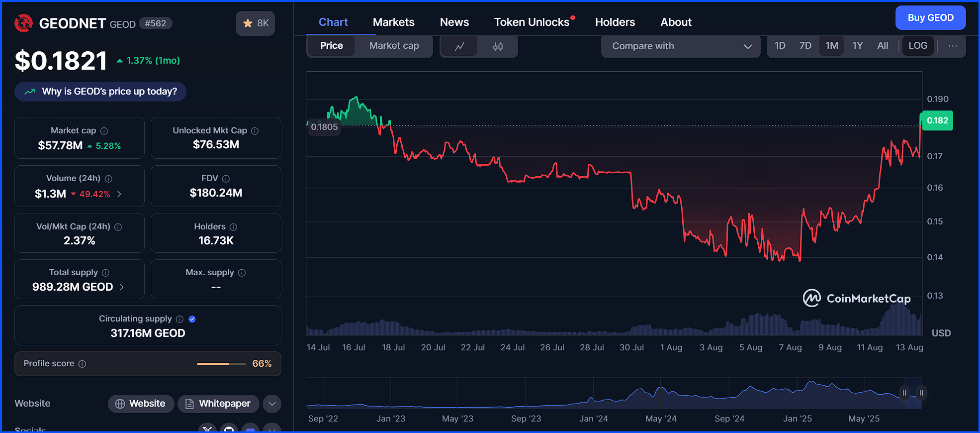Click the Holders info icon
Image resolution: width=980 pixels, height=433 pixels.
pyautogui.click(x=233, y=227)
